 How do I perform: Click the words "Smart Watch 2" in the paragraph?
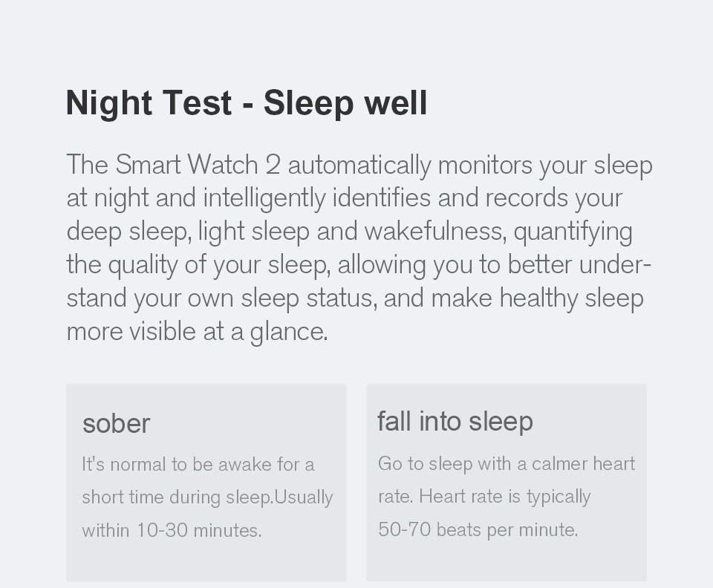pos(198,165)
